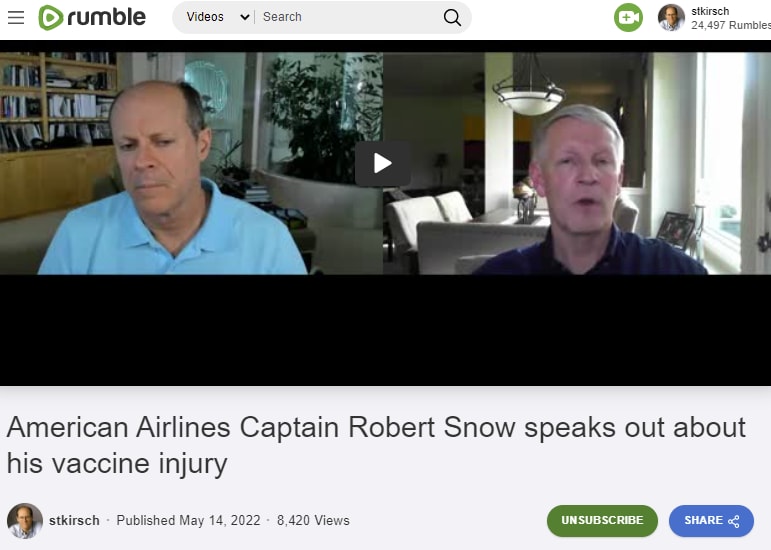Screen dimensions: 771x550
Task: Open channel avatar below video title
Action: 25,521
